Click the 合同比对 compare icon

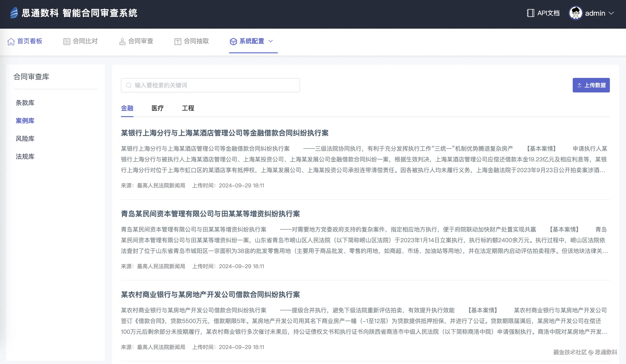66,41
